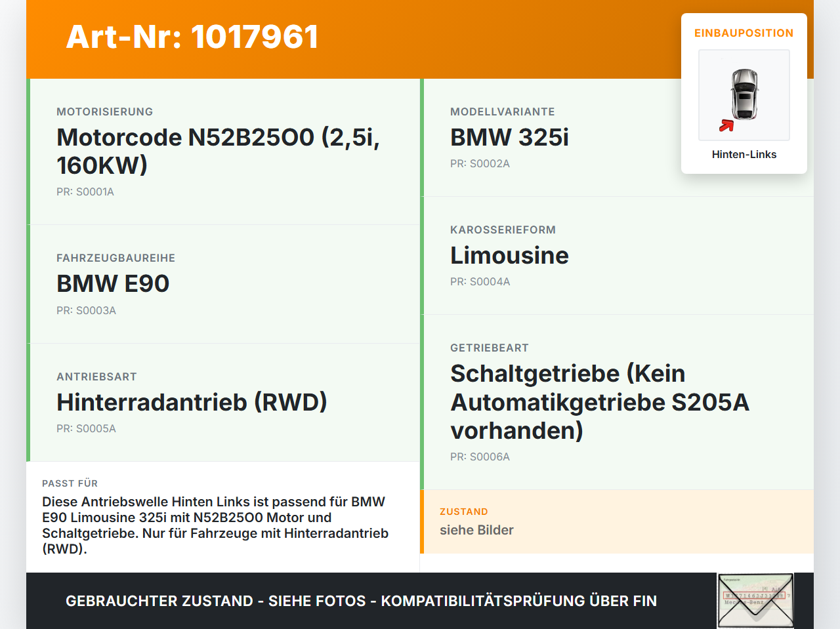
Task: Click the KAROSSERIEFORM label
Action: (503, 230)
